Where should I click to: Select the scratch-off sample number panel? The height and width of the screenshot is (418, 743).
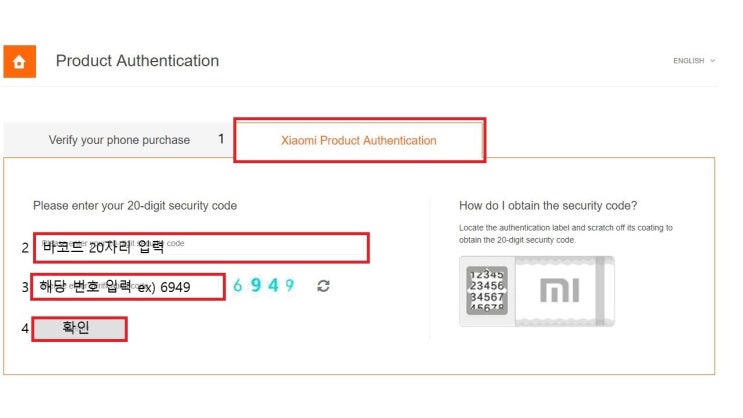pos(487,291)
